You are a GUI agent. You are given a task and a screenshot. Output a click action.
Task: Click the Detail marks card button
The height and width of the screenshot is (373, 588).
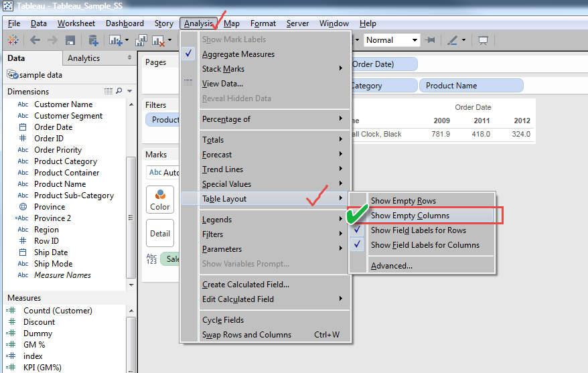160,233
